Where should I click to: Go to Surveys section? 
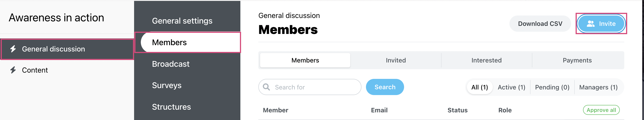[x=167, y=85]
